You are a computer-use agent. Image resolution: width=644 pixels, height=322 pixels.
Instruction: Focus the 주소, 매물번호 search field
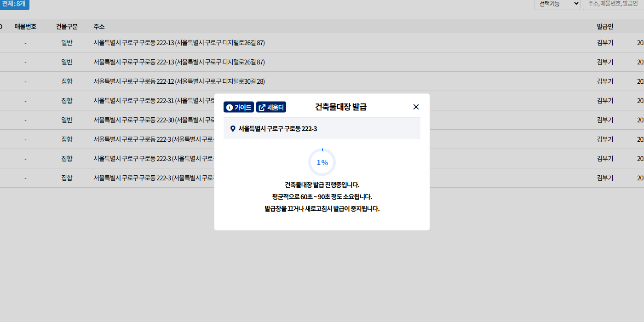614,4
